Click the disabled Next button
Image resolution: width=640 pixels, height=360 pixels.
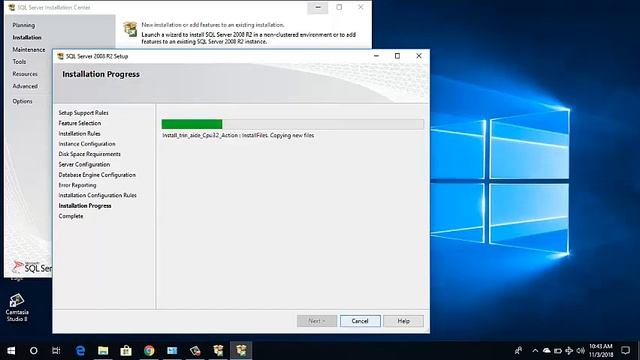click(317, 321)
